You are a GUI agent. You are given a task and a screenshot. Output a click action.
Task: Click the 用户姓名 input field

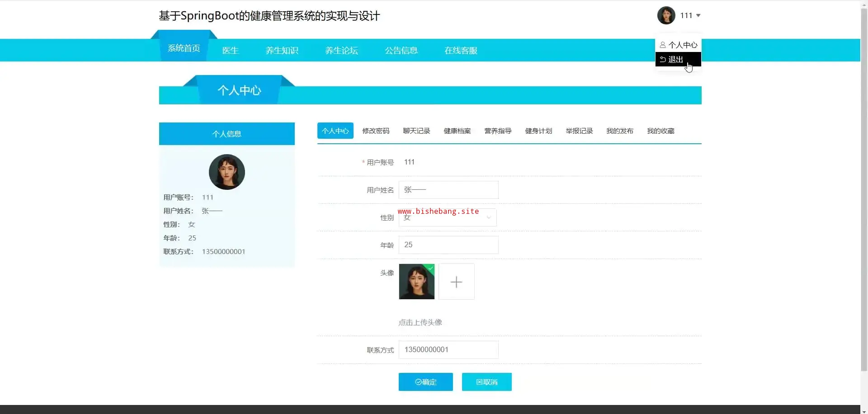pyautogui.click(x=448, y=190)
